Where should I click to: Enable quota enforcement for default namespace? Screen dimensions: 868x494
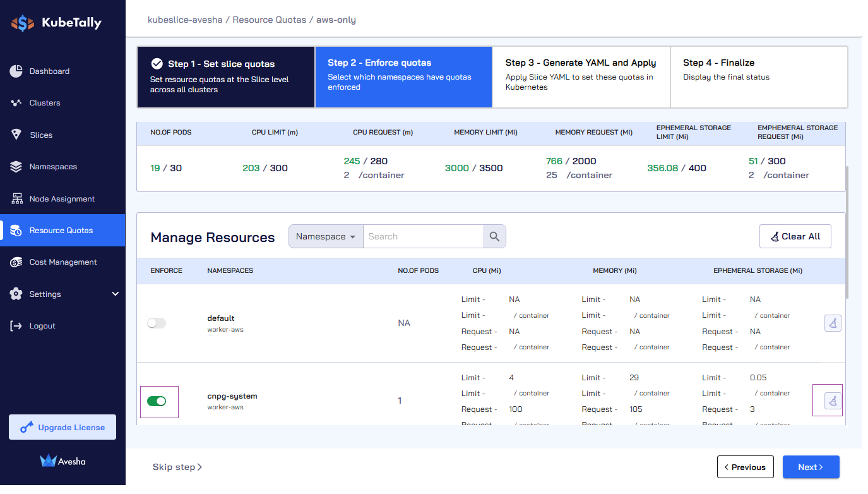tap(157, 323)
